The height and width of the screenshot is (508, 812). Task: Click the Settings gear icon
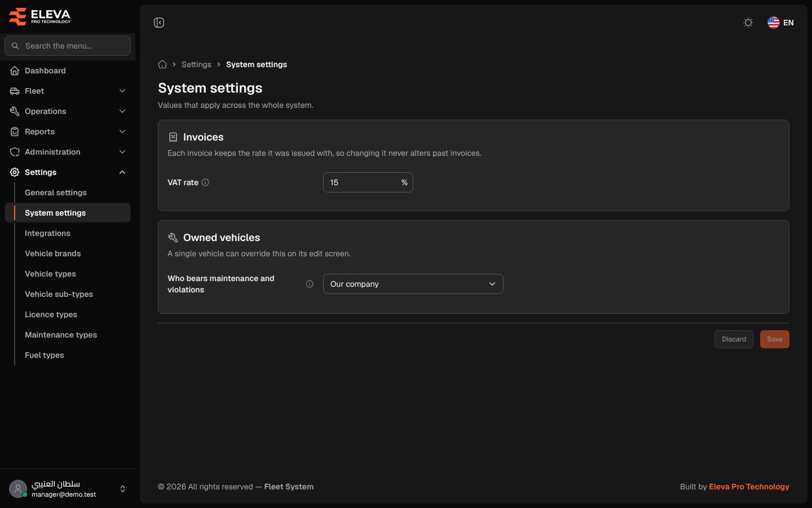15,172
